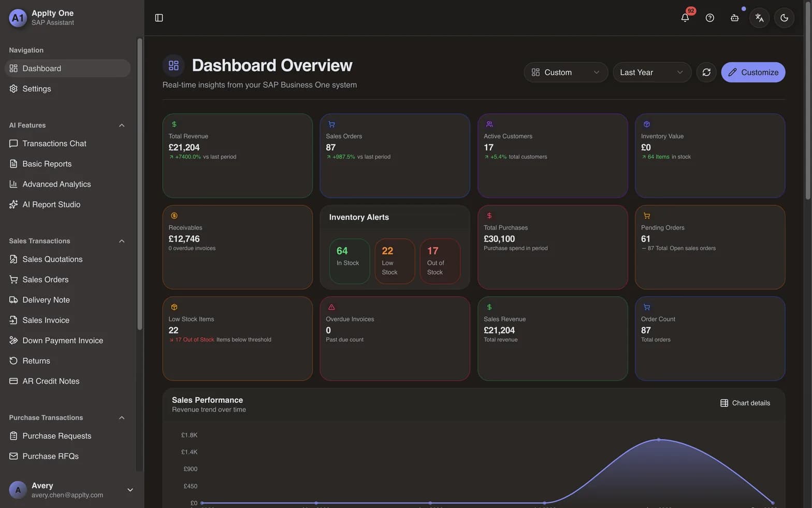
Task: Click the coin icon on Receivables card
Action: click(x=174, y=216)
